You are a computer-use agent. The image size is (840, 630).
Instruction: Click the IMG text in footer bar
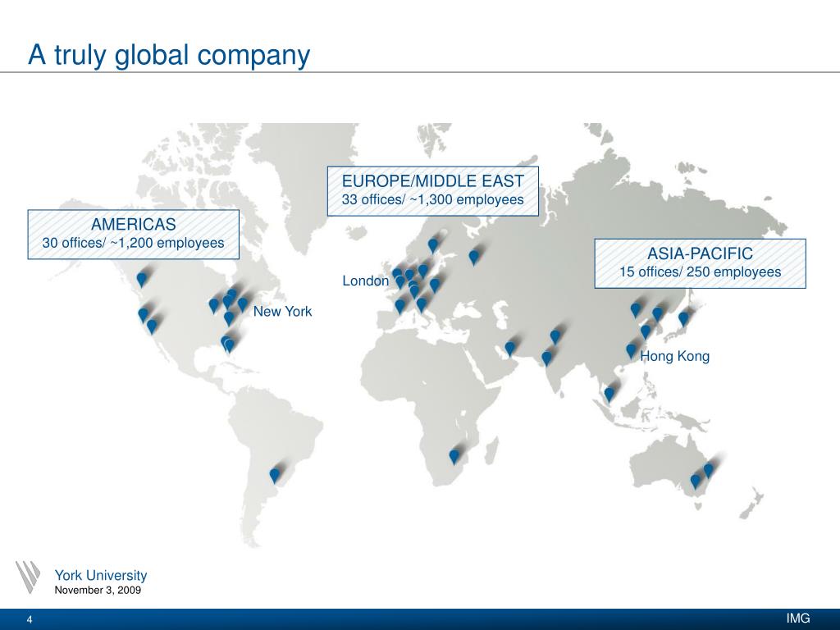(798, 619)
